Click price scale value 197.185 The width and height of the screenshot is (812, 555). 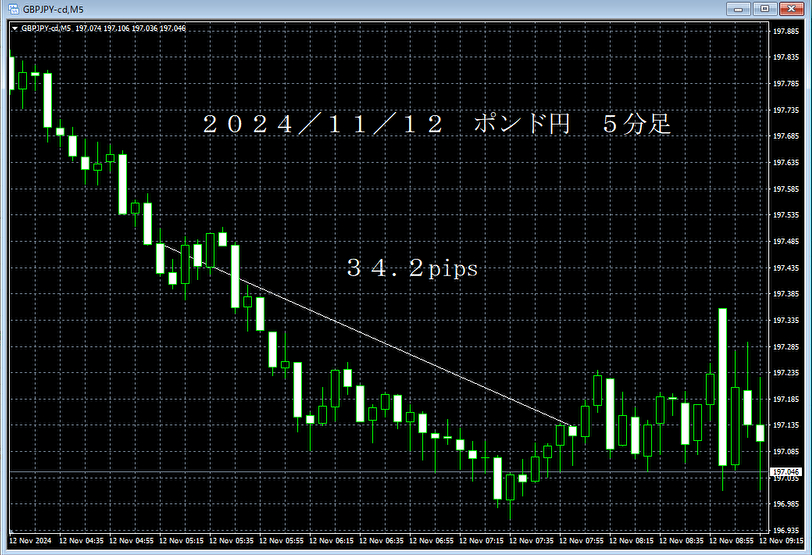pos(786,399)
